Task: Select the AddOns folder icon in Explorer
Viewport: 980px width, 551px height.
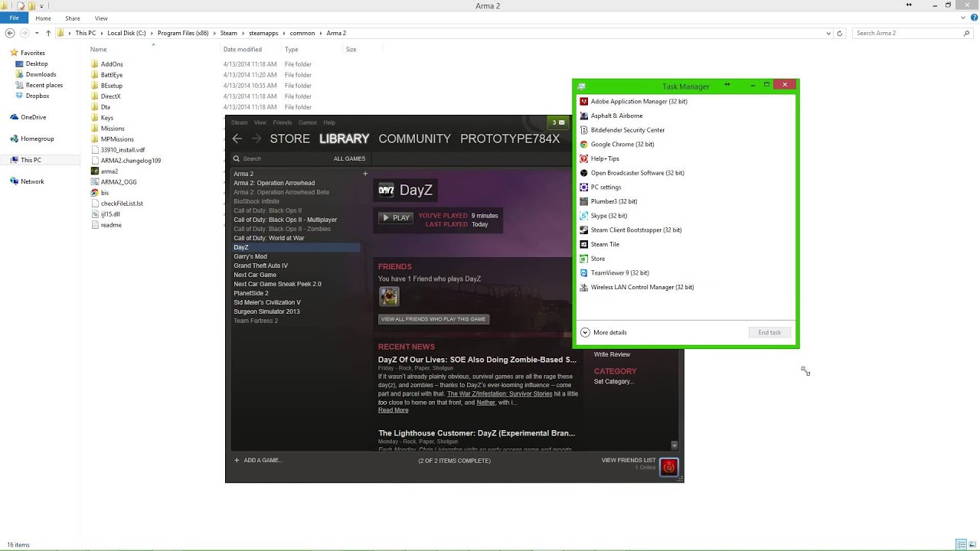Action: coord(95,64)
